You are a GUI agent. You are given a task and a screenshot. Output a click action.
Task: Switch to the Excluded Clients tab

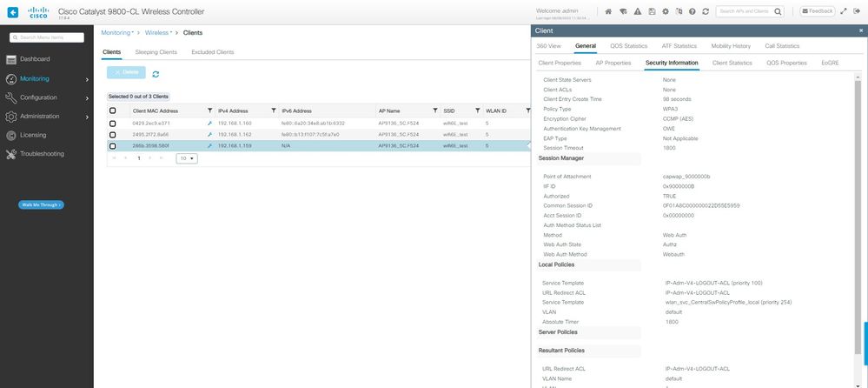[x=213, y=52]
